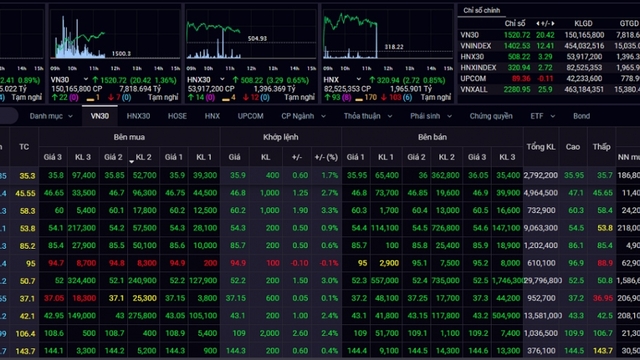
Task: Click the Bên bán group header
Action: (432, 138)
